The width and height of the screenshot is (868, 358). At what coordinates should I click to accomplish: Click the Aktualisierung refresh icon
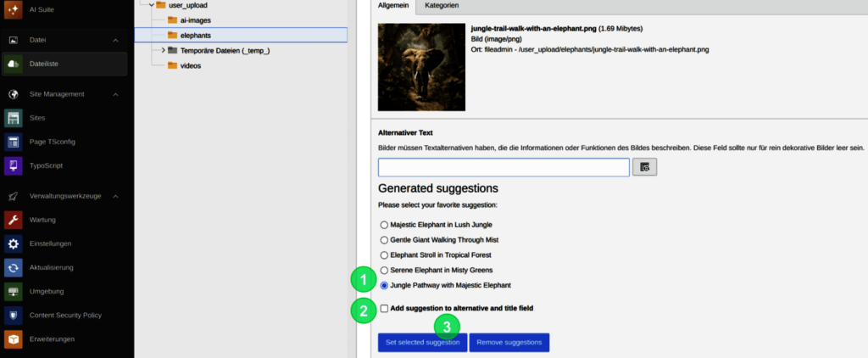click(x=14, y=268)
